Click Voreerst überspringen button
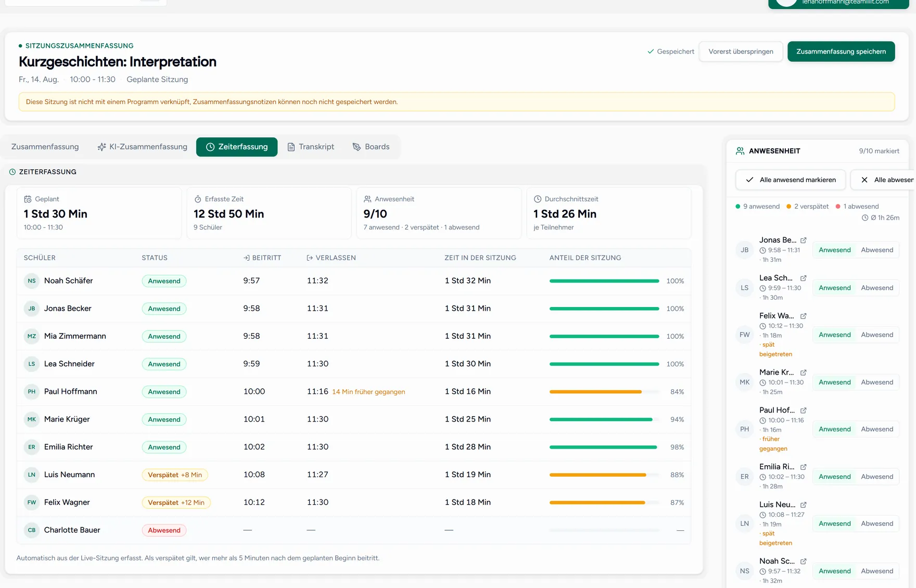The image size is (916, 588). (741, 52)
